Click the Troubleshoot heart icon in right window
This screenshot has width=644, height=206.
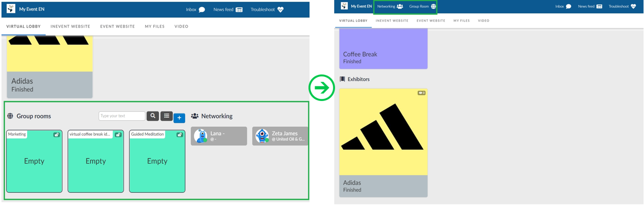(x=634, y=6)
